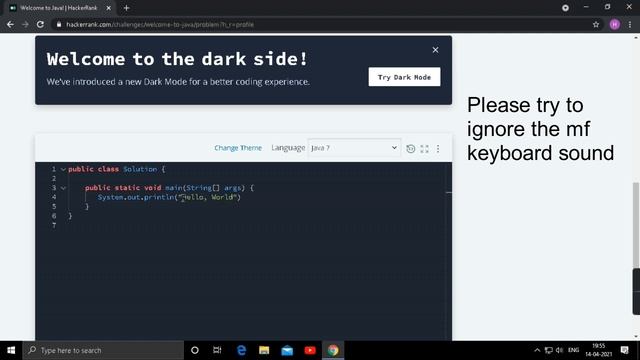
Task: Collapse the main method fold arrow
Action: point(63,188)
